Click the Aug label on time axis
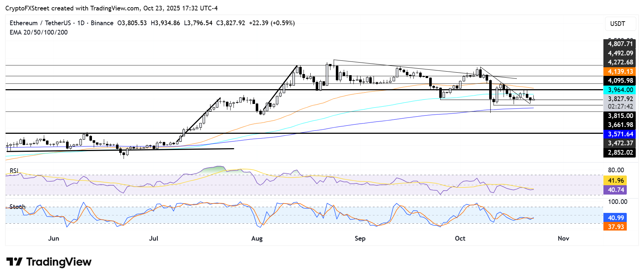 (x=257, y=238)
